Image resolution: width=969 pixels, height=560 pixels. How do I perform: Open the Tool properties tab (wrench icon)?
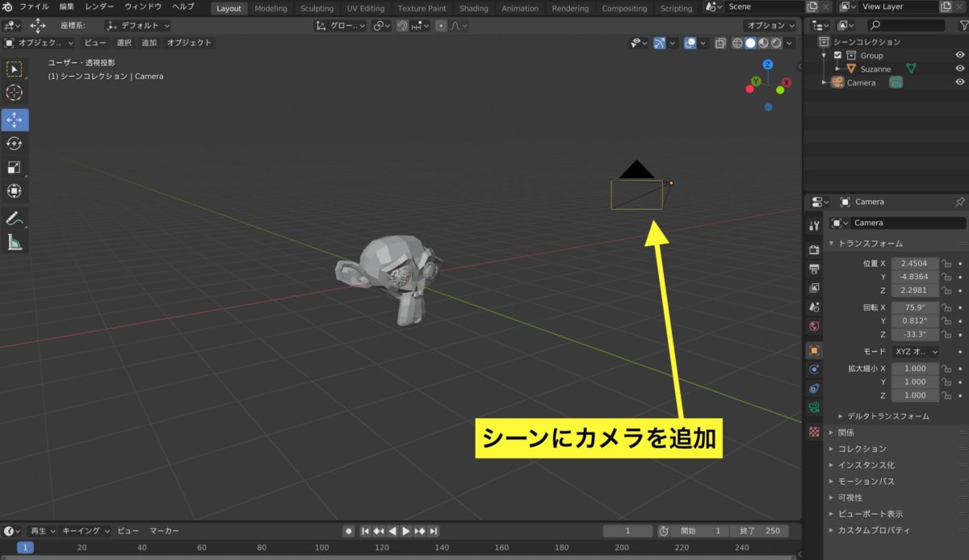tap(814, 225)
